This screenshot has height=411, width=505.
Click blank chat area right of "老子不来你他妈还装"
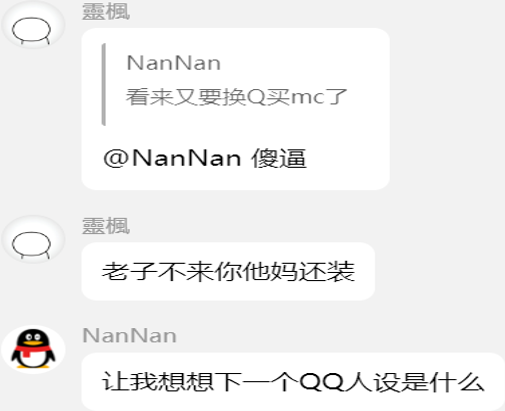coord(440,271)
